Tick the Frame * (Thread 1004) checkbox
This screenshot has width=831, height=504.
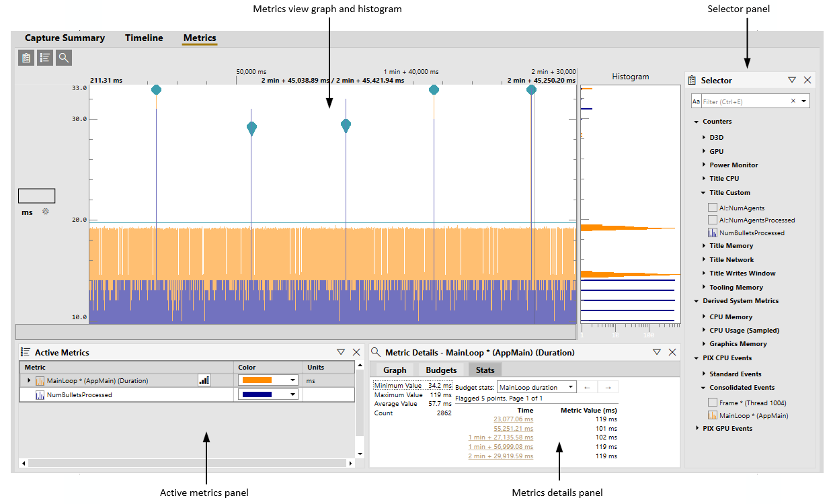click(x=713, y=403)
